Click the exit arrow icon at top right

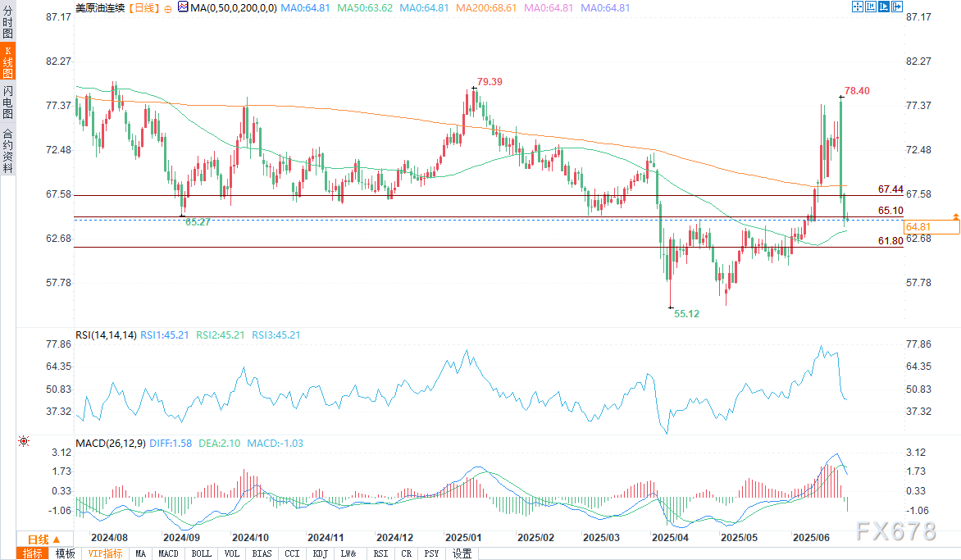tap(896, 7)
